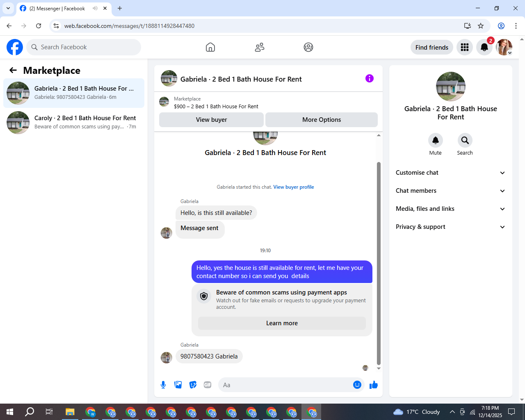This screenshot has width=525, height=420.
Task: Open the emoji picker smiley icon
Action: (357, 385)
